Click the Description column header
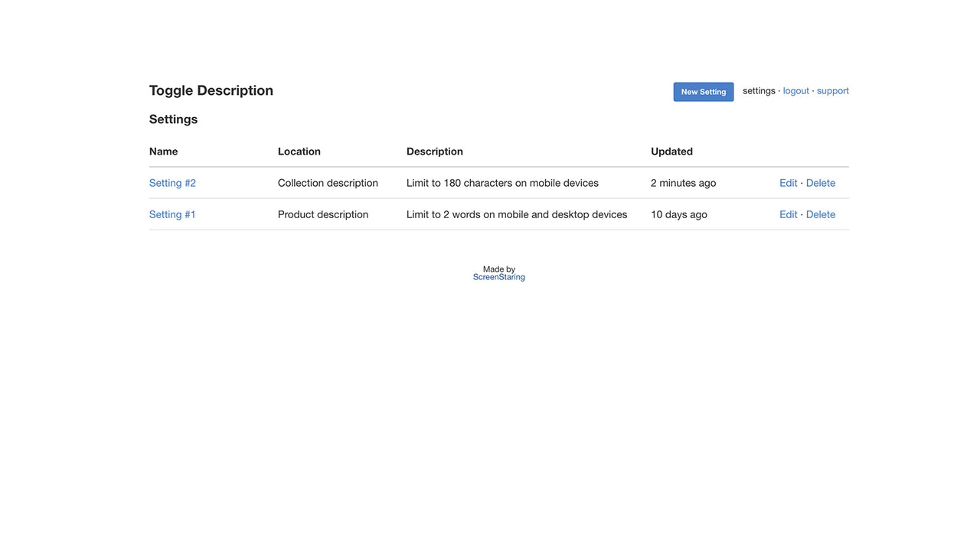 click(434, 152)
